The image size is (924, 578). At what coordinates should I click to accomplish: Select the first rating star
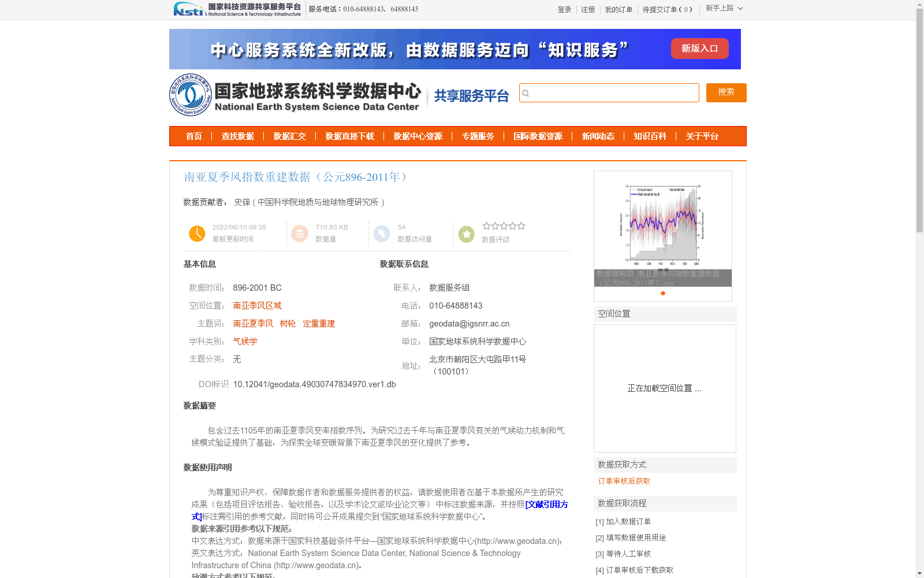(x=486, y=226)
